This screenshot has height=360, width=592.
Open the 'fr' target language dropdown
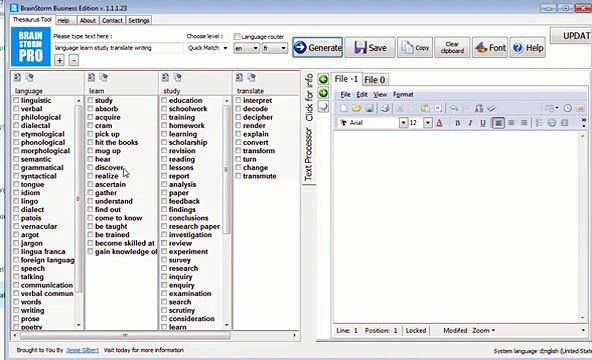pos(275,48)
